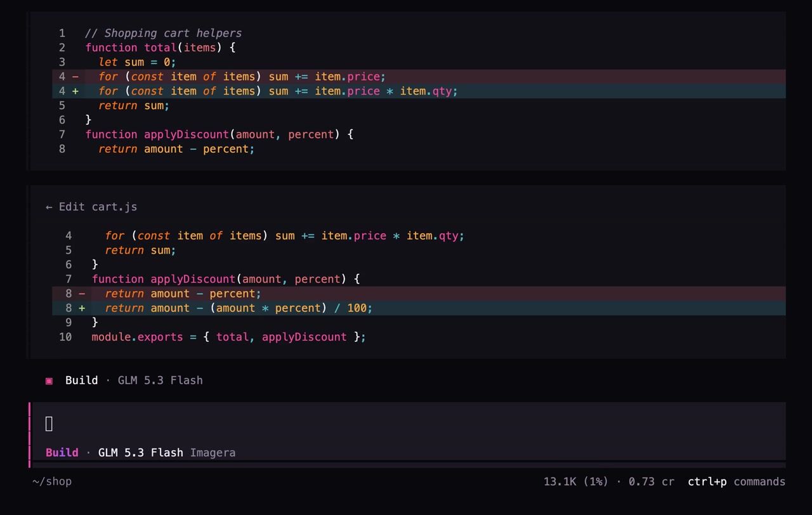812x515 pixels.
Task: Click the removed line ending in "item.price;"
Action: (x=419, y=77)
